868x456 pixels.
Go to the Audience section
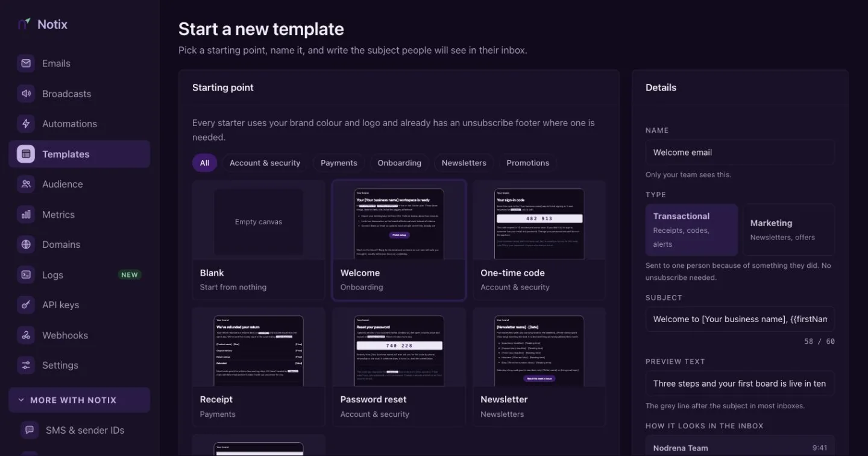point(79,184)
